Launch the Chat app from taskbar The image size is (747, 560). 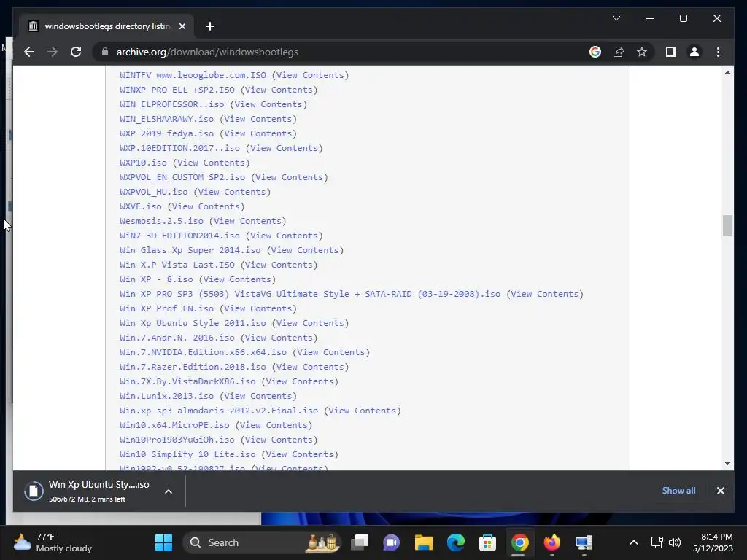click(391, 542)
